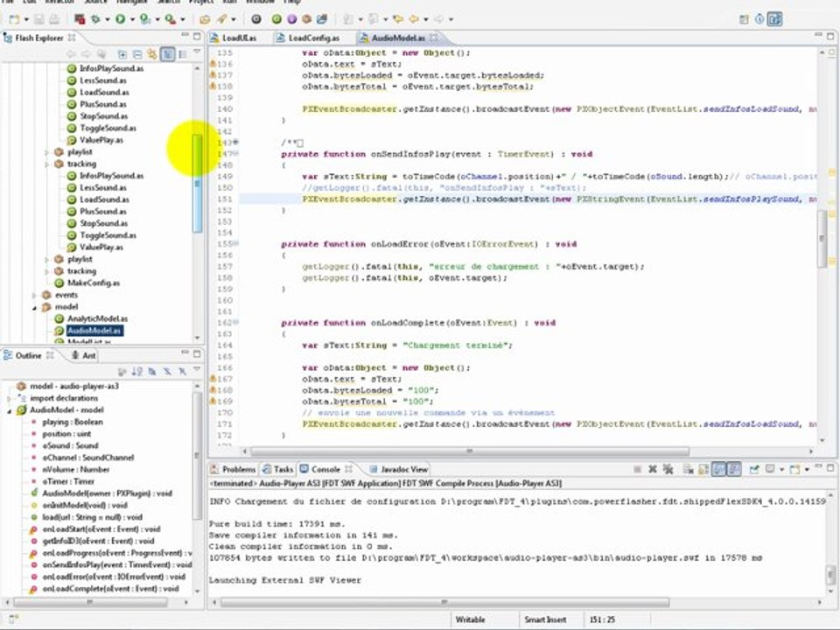Image resolution: width=840 pixels, height=630 pixels.
Task: Click the Remove All Terminated Launches double-X icon
Action: pyautogui.click(x=668, y=469)
